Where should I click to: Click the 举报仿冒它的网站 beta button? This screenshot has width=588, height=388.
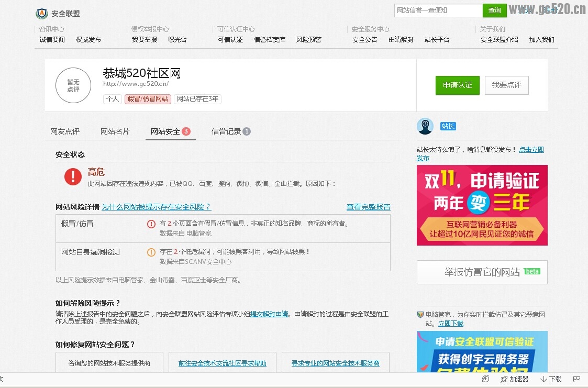481,272
